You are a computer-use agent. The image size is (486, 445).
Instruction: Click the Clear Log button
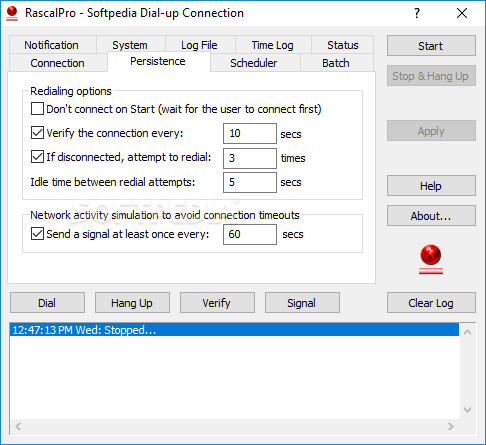point(431,303)
